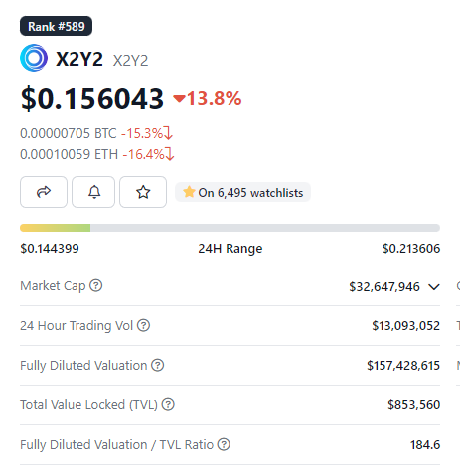
Task: Open Market Cap info help icon
Action: 96,285
